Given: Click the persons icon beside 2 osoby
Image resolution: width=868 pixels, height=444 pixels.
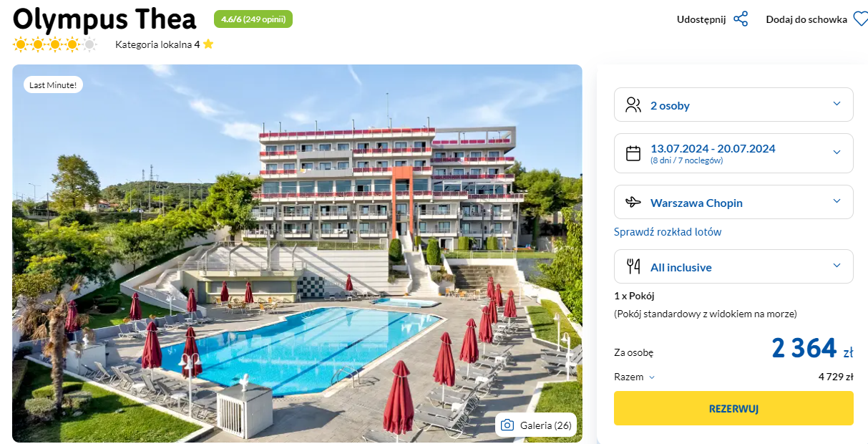Looking at the screenshot, I should 633,105.
